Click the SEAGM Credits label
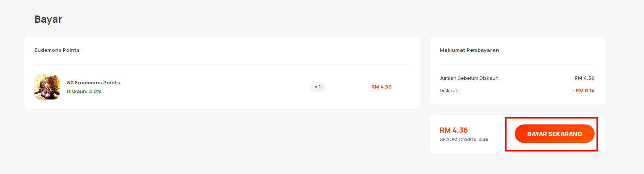 coord(458,140)
